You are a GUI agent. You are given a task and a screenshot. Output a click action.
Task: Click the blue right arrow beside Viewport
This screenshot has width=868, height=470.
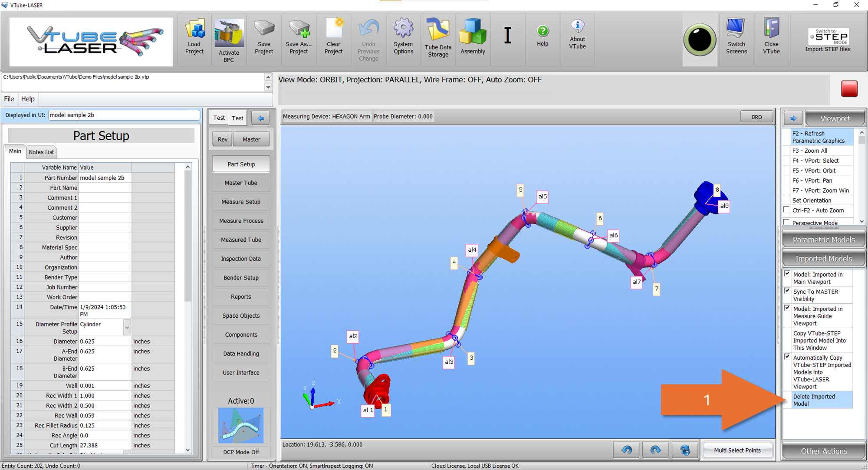(x=793, y=118)
